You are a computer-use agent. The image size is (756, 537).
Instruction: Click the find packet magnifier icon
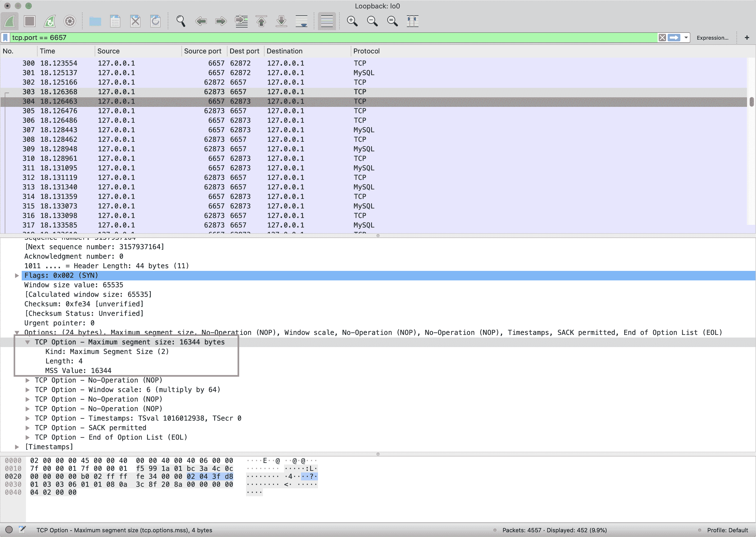pos(180,21)
